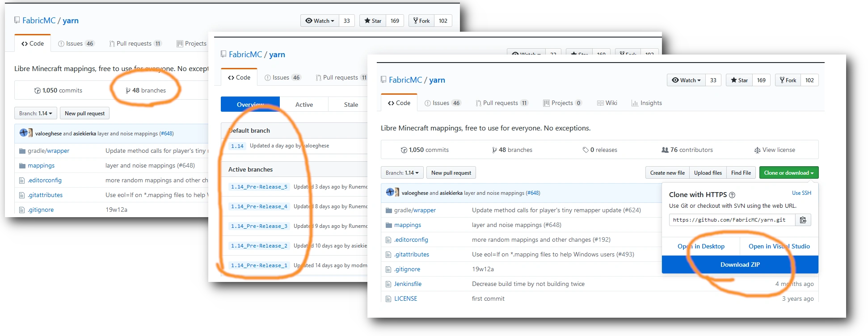Click the 102 forks count in the front window
This screenshot has height=336, width=868.
click(809, 80)
